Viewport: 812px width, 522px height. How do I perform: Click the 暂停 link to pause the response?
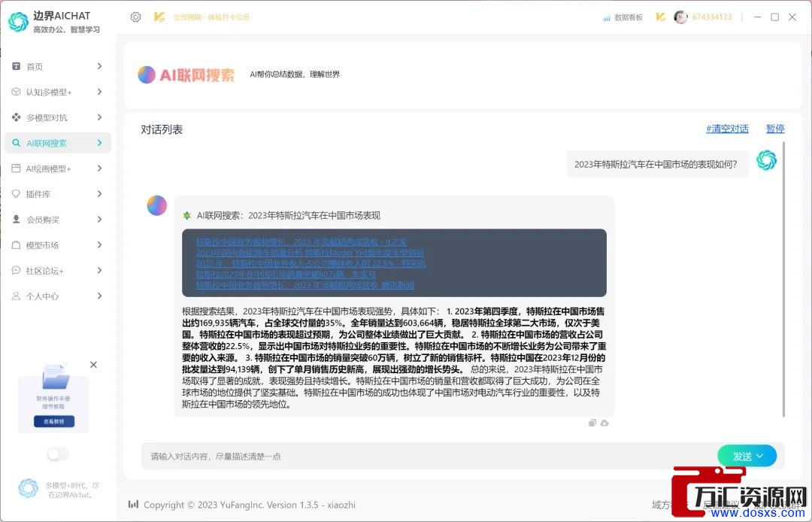coord(775,129)
